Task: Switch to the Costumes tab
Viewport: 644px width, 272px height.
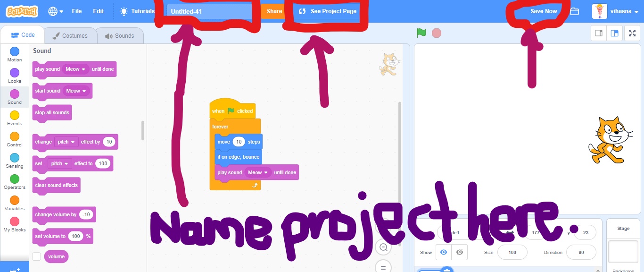Action: [x=71, y=35]
